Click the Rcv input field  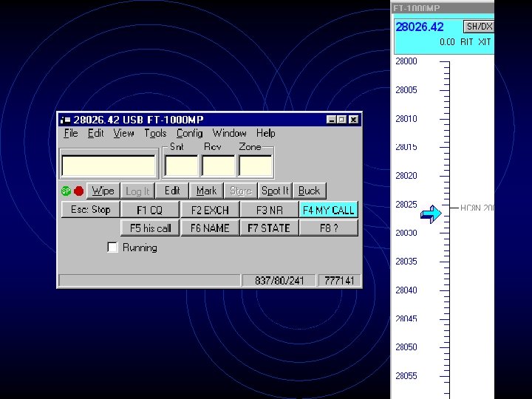click(219, 166)
